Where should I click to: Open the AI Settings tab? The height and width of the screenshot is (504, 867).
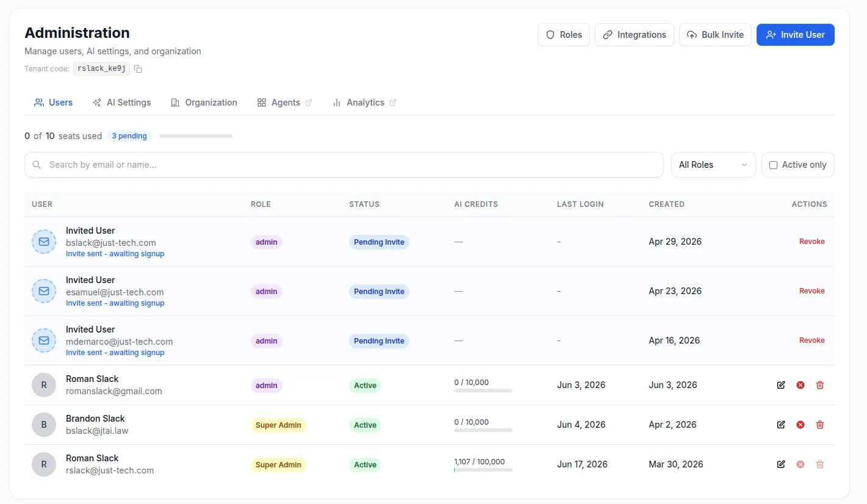coord(121,103)
